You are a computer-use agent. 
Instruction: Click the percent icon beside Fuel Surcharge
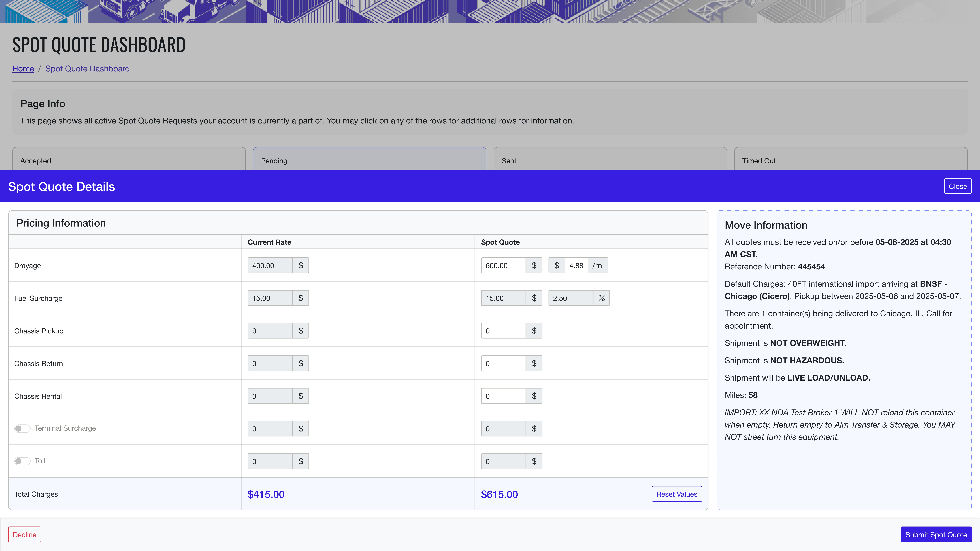[601, 298]
